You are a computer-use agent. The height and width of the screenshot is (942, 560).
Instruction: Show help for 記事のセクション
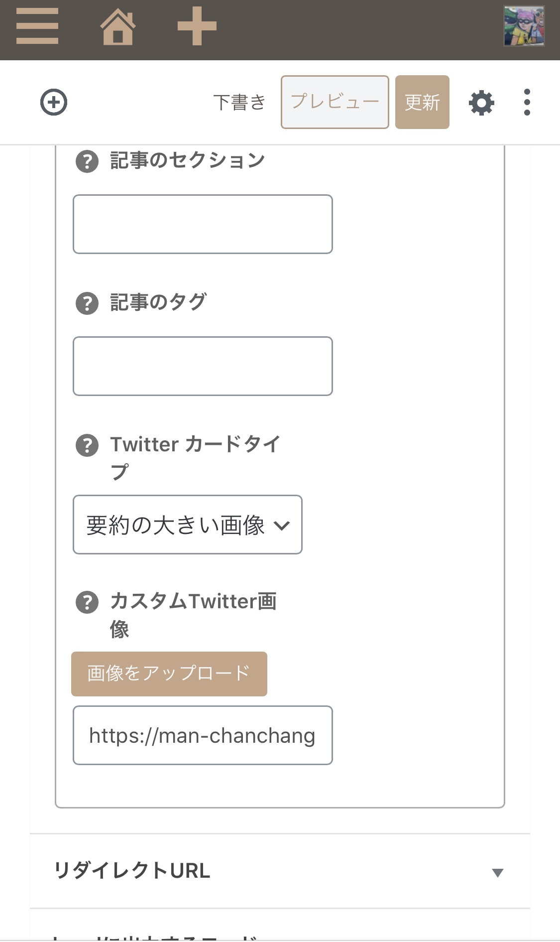pos(87,162)
